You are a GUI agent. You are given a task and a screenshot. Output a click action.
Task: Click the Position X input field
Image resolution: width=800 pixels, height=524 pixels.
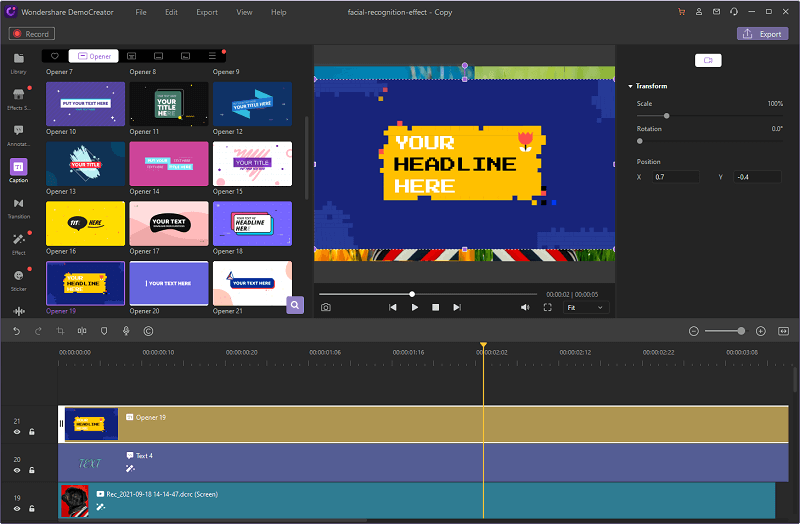click(x=676, y=177)
